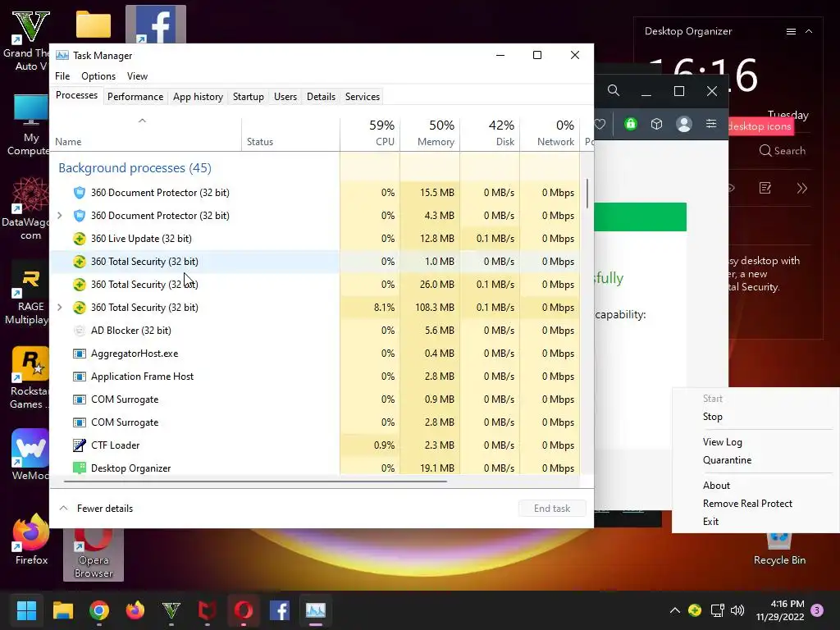Click heart icon in 360 window
This screenshot has height=630, width=840.
[600, 125]
